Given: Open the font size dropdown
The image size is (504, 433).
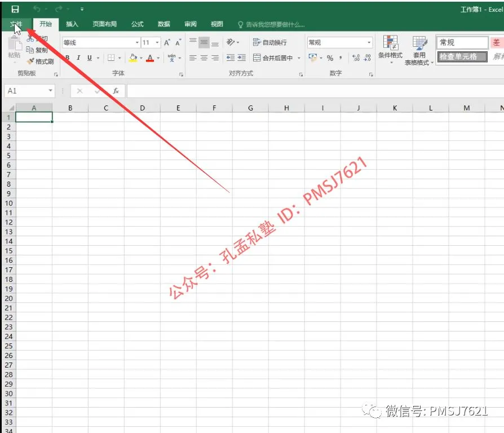Looking at the screenshot, I should click(x=157, y=42).
